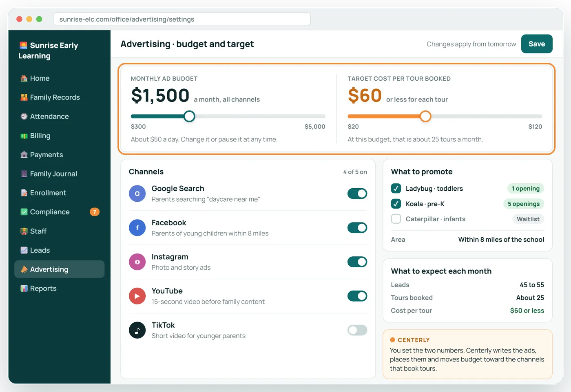571x392 pixels.
Task: Click the Family Journal notebook icon
Action: tap(24, 174)
